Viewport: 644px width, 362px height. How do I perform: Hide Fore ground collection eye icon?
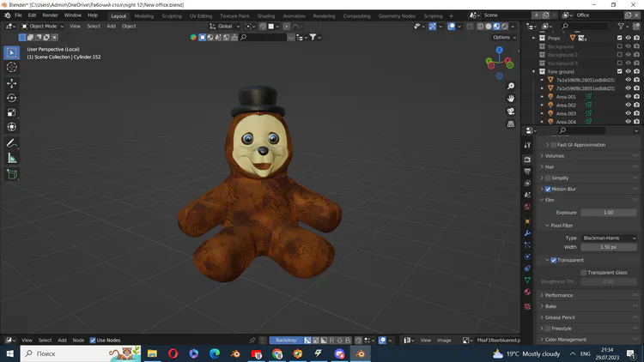(x=628, y=71)
